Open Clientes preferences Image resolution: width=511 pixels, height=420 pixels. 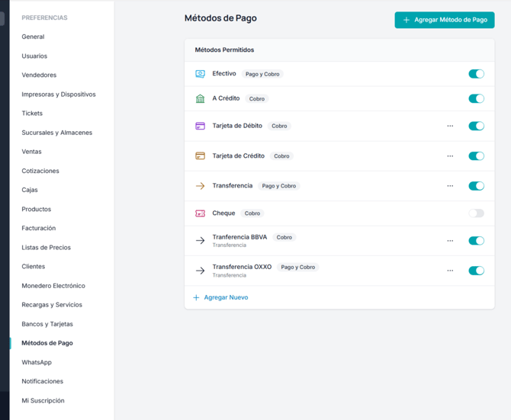[34, 266]
